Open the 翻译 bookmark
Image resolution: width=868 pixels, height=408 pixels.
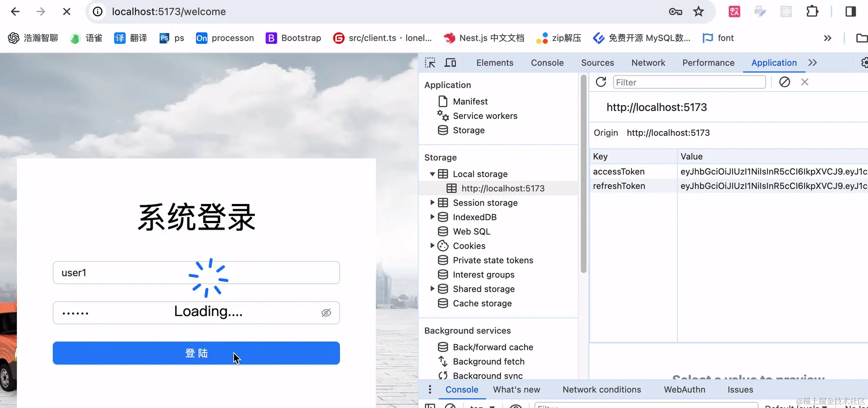(131, 38)
